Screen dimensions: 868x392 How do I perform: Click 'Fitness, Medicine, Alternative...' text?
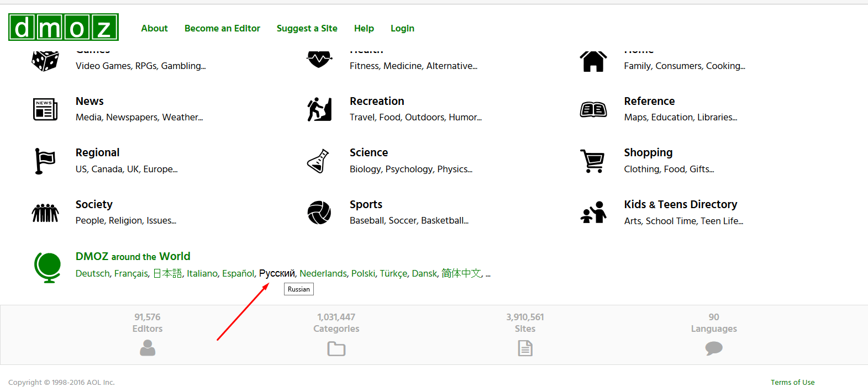[414, 66]
